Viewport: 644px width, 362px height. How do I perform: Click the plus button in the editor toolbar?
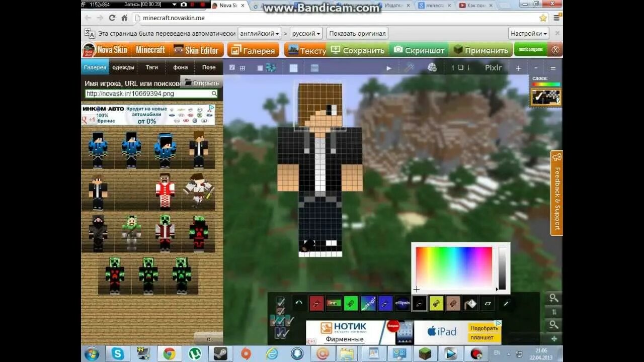click(x=518, y=68)
